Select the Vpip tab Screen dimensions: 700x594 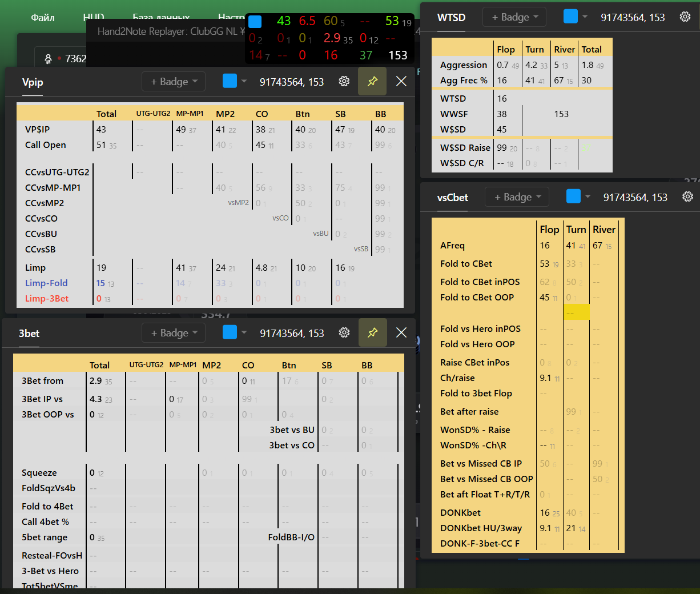(x=33, y=82)
